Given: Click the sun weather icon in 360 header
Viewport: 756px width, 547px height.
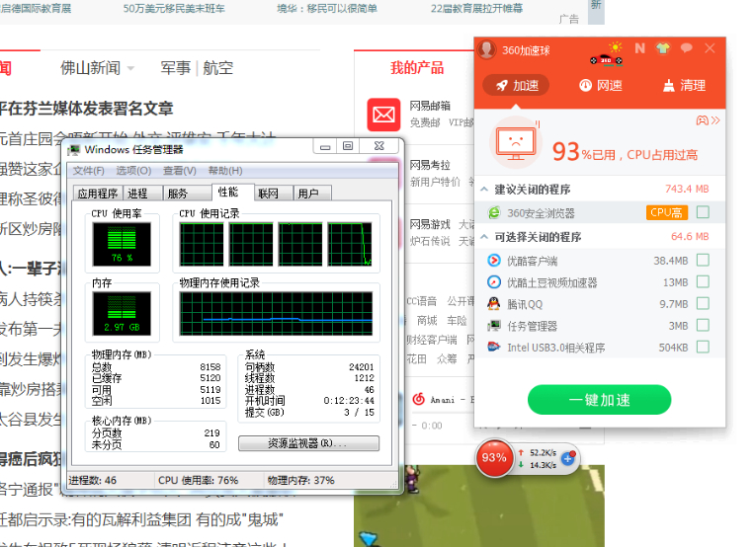Looking at the screenshot, I should [616, 47].
